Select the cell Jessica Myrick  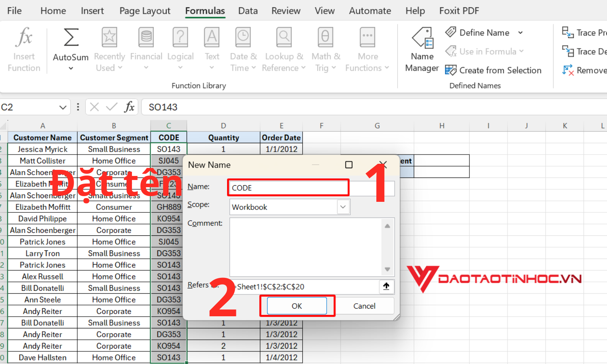pos(42,149)
